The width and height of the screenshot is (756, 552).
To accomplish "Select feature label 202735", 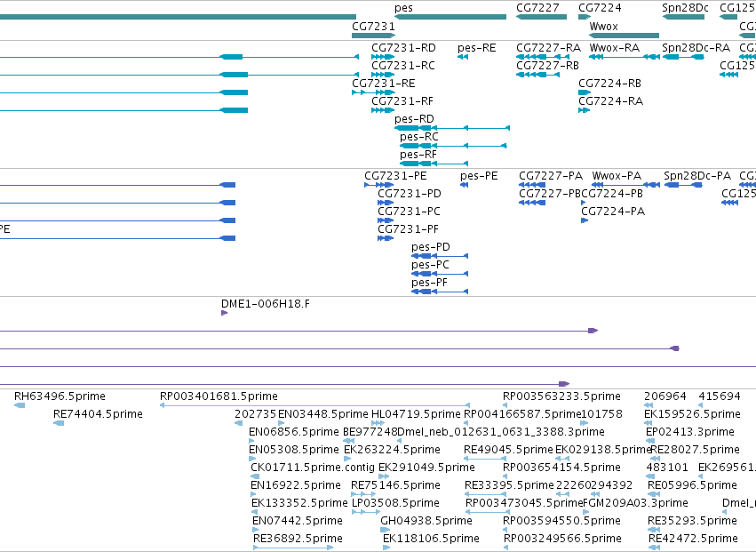I will 256,414.
